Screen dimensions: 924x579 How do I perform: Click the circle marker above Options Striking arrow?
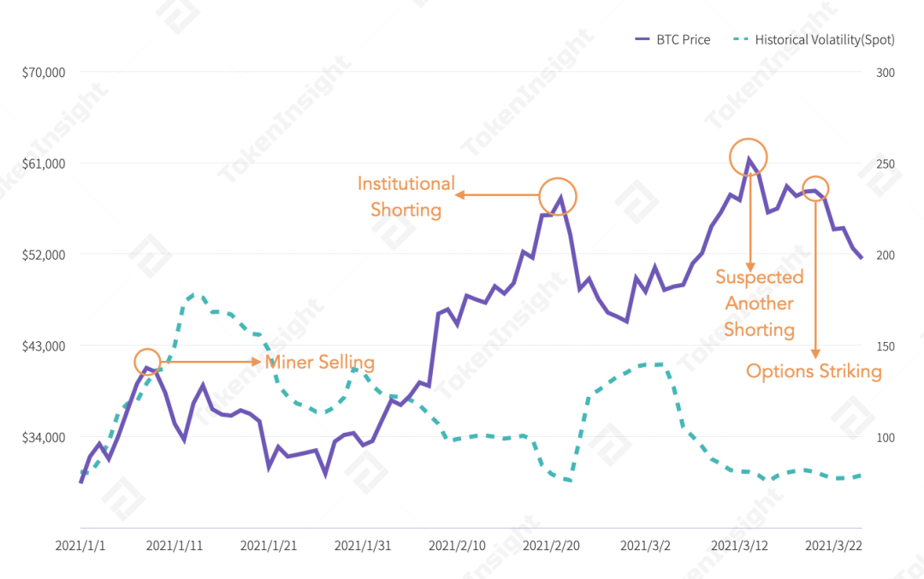(815, 188)
